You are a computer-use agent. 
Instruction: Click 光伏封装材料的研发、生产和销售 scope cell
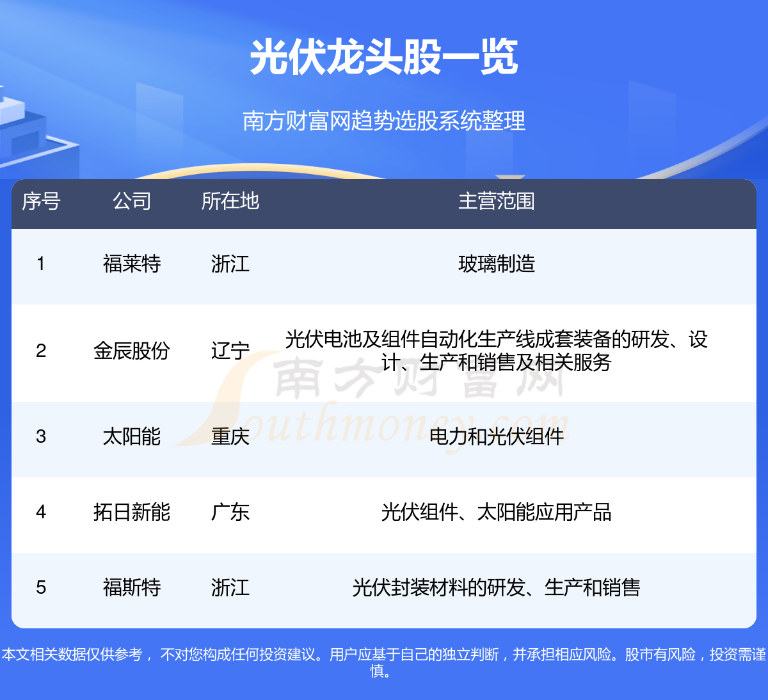pyautogui.click(x=497, y=587)
